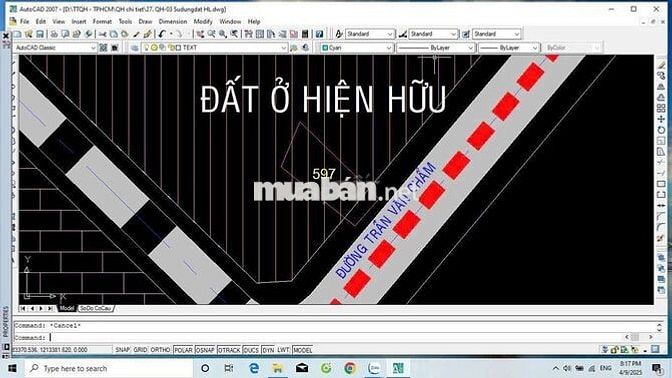This screenshot has height=378, width=672.
Task: Open the Modify menu
Action: point(203,21)
